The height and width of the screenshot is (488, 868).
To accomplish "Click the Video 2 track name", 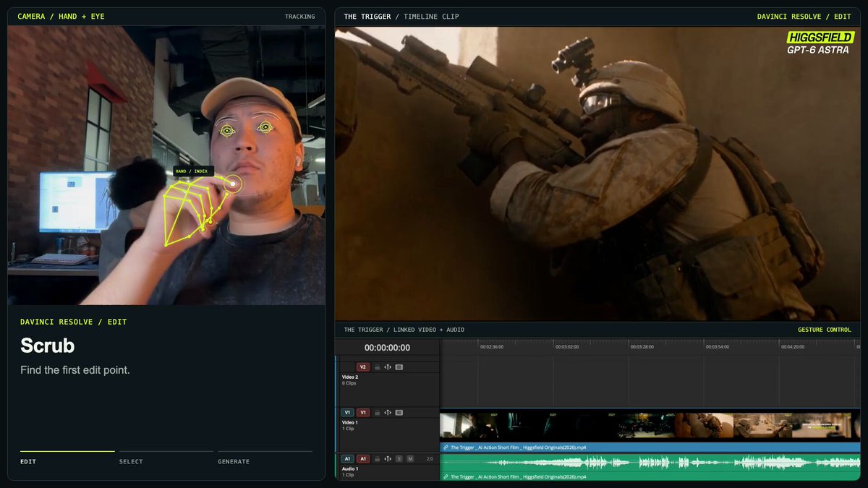I will coord(350,377).
